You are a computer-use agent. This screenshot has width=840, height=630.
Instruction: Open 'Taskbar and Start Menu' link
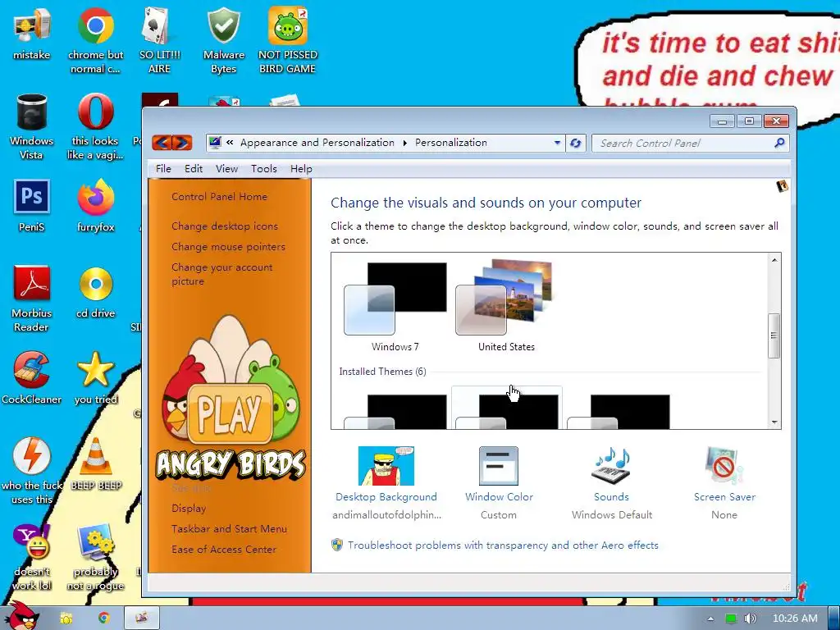coord(229,529)
